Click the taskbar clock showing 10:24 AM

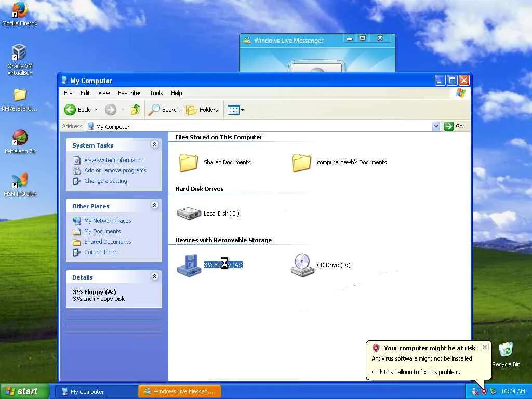513,392
